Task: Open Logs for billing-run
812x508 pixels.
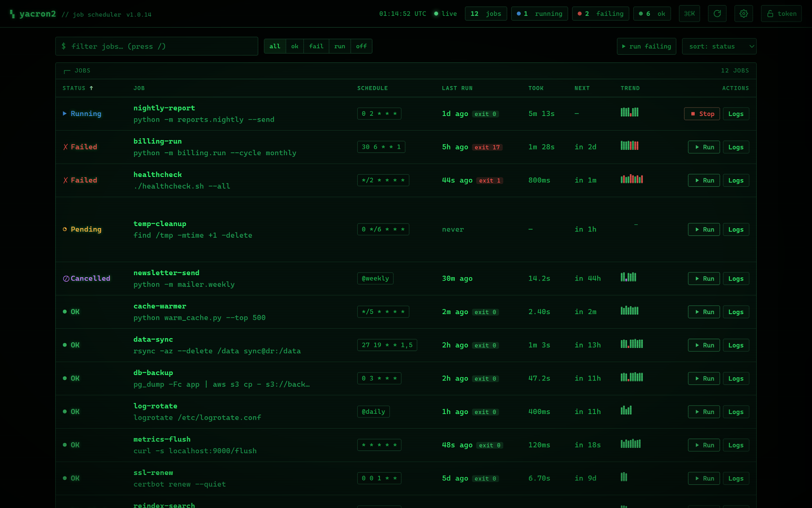Action: click(736, 147)
